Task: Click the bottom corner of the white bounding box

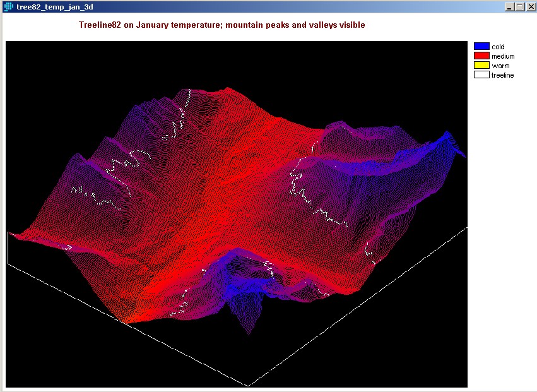Action: 248,385
